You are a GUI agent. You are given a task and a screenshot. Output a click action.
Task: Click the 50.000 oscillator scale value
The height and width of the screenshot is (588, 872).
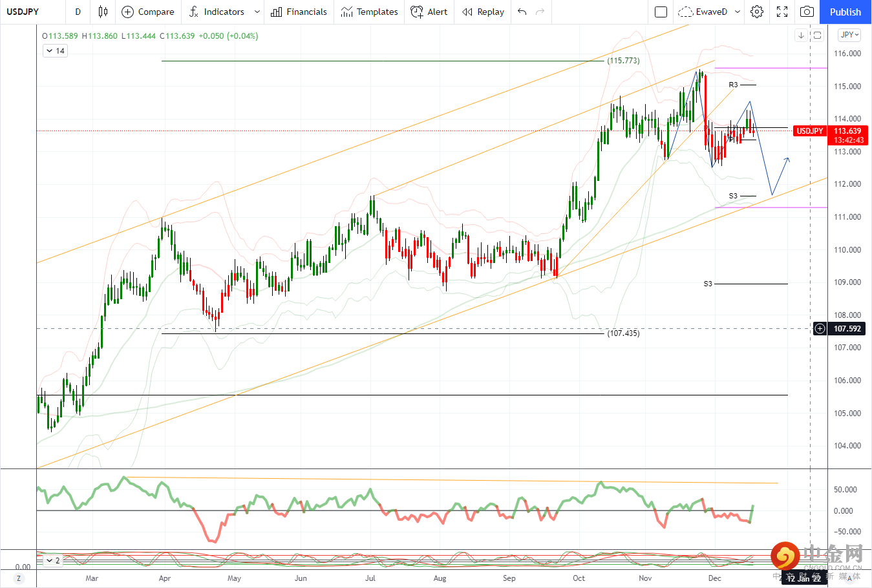(x=845, y=490)
